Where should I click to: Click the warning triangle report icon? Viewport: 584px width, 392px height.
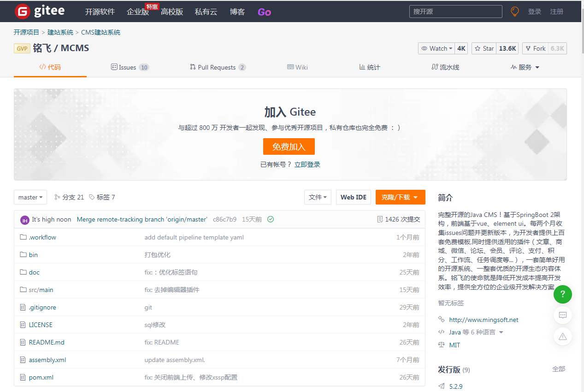point(562,337)
